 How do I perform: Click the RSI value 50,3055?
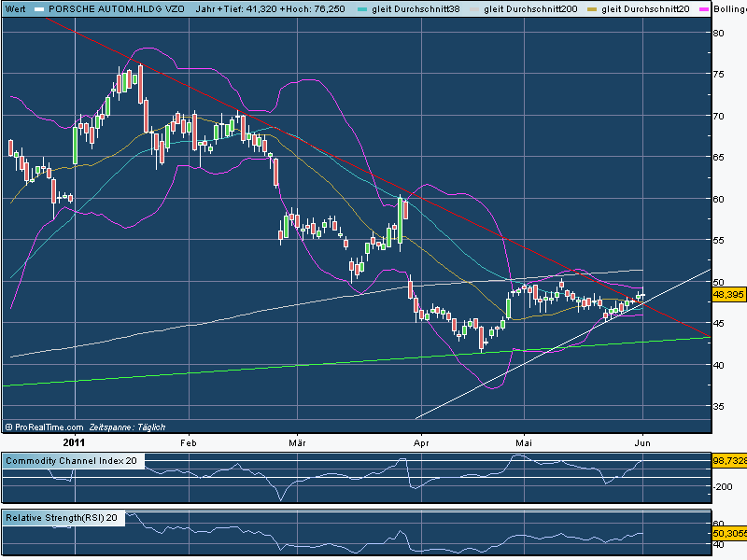pos(729,533)
